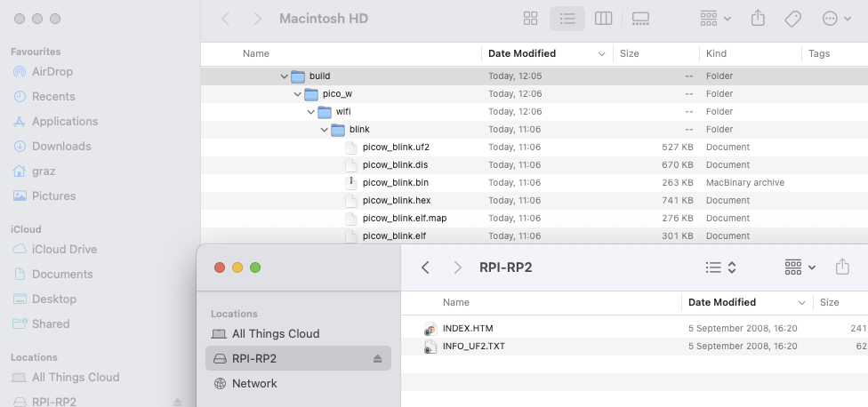
Task: Switch Macintosh HD window to column view
Action: 603,19
